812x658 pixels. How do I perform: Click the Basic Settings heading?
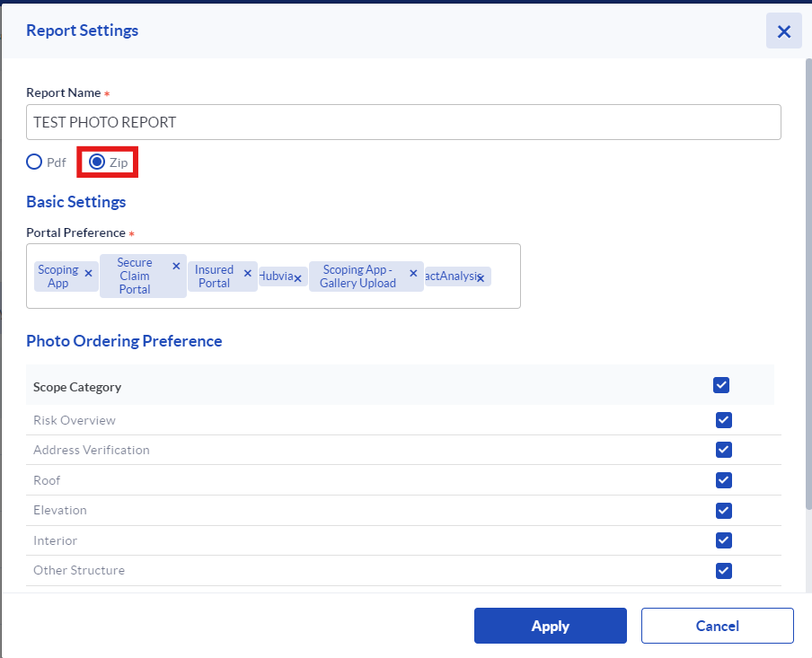pyautogui.click(x=76, y=202)
